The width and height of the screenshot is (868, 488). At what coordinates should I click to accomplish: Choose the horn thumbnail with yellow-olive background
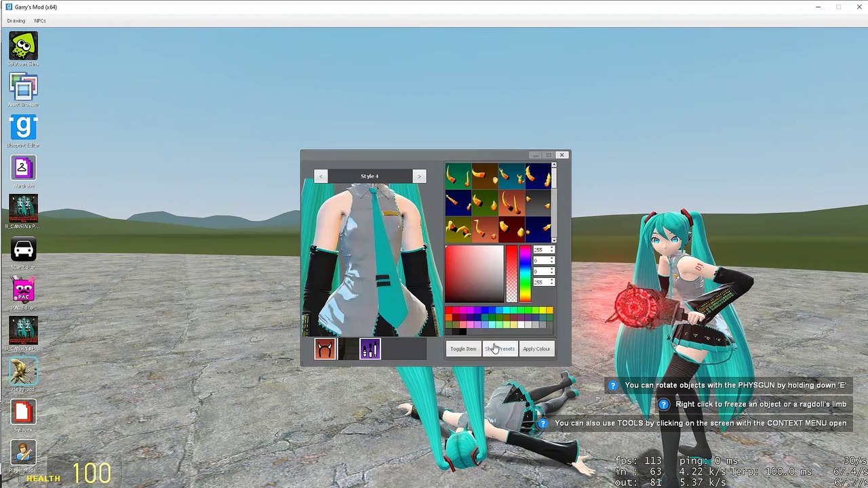click(x=458, y=229)
